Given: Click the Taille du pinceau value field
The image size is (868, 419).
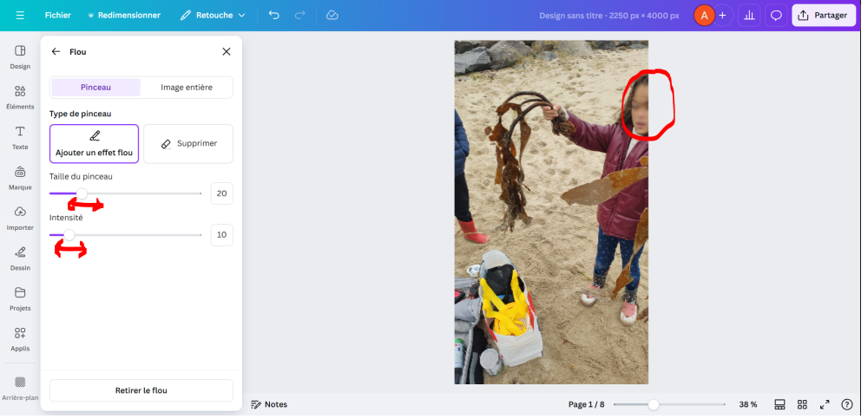Looking at the screenshot, I should (x=221, y=193).
